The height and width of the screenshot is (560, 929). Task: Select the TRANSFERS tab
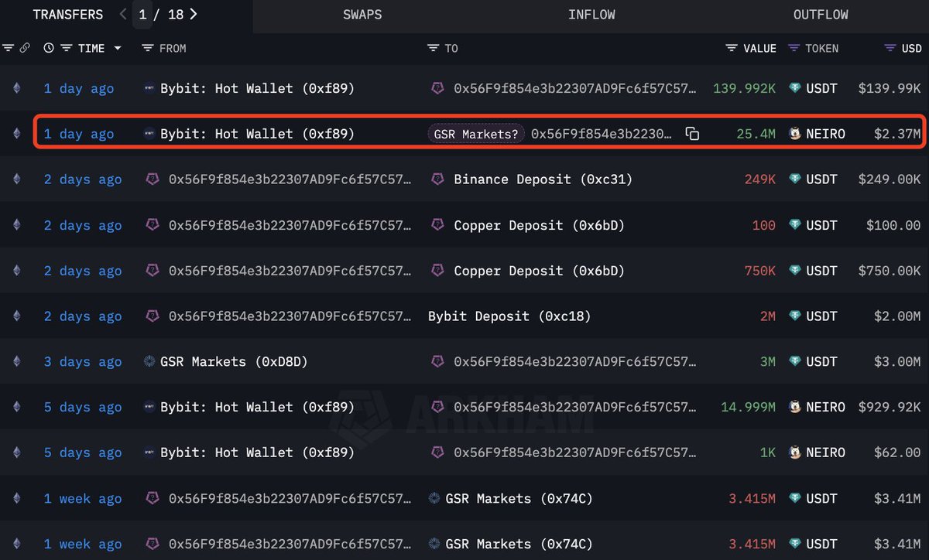tap(68, 15)
